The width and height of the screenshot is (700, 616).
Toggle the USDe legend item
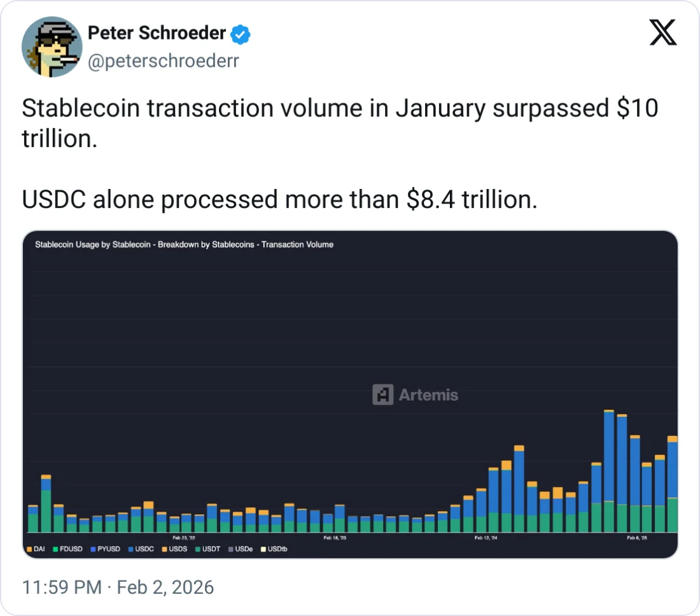point(241,549)
